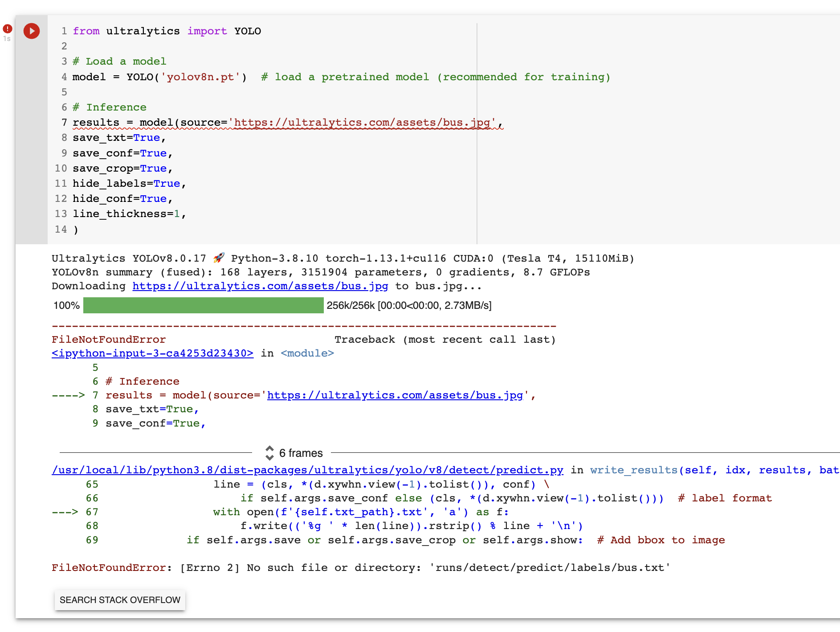The width and height of the screenshot is (840, 632).
Task: Select the Inference comment line
Action: pos(116,107)
